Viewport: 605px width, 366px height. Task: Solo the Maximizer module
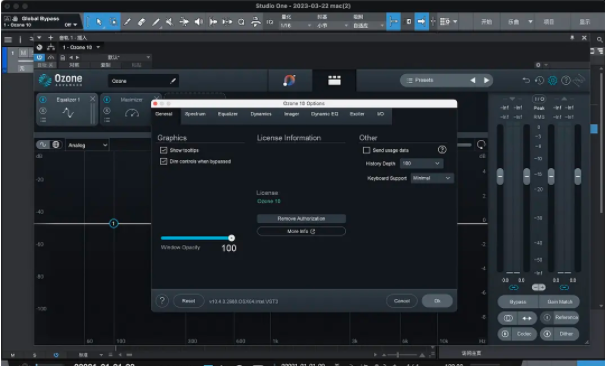(107, 111)
